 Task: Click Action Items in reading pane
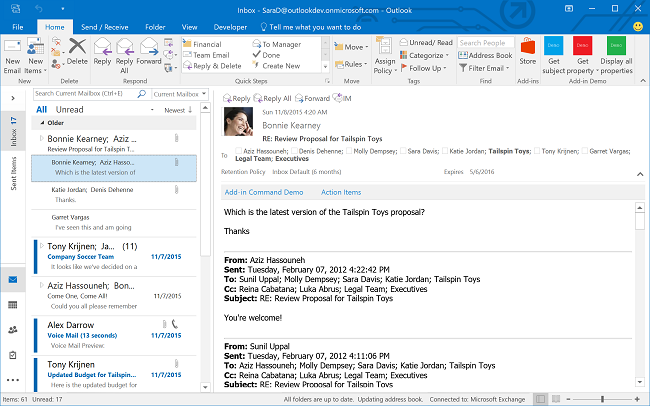tap(341, 191)
